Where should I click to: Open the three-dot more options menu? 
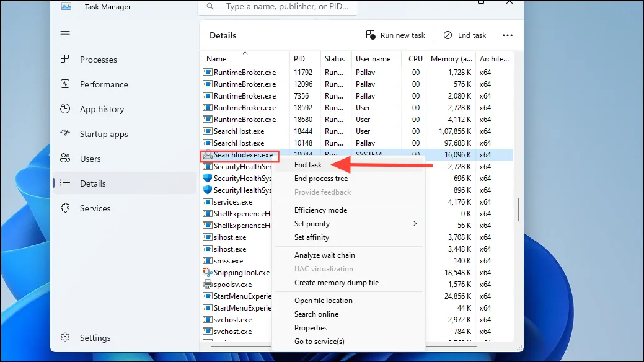507,35
